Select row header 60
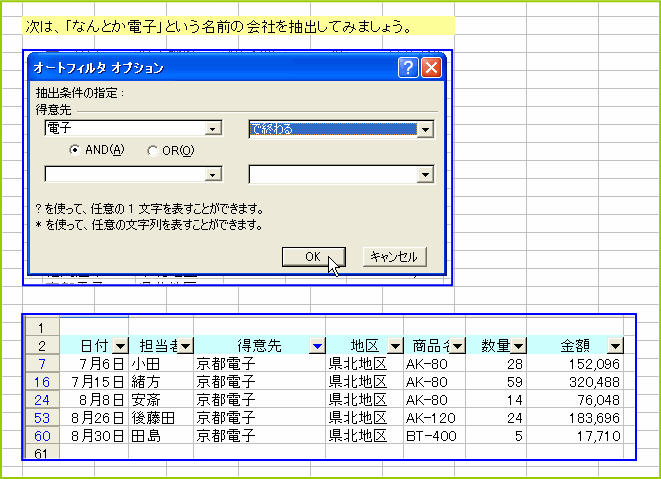 click(42, 436)
